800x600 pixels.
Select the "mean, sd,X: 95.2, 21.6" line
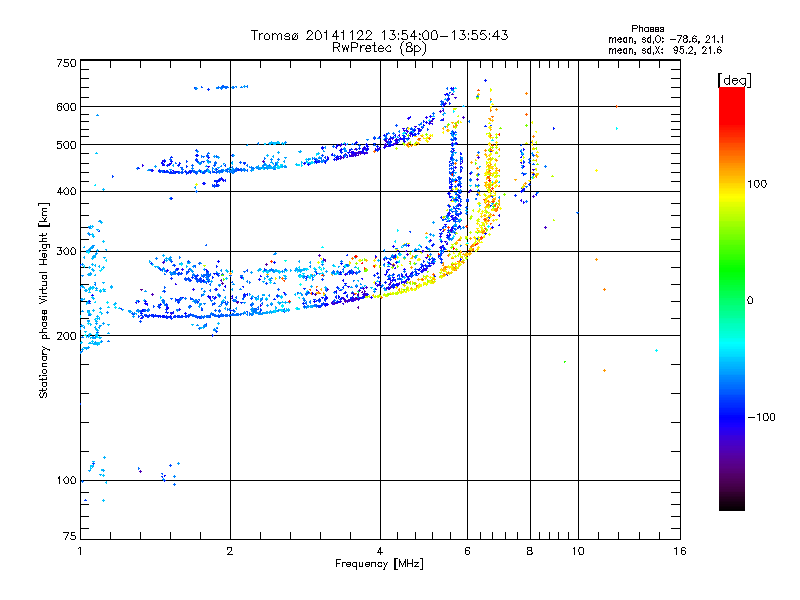pos(665,50)
